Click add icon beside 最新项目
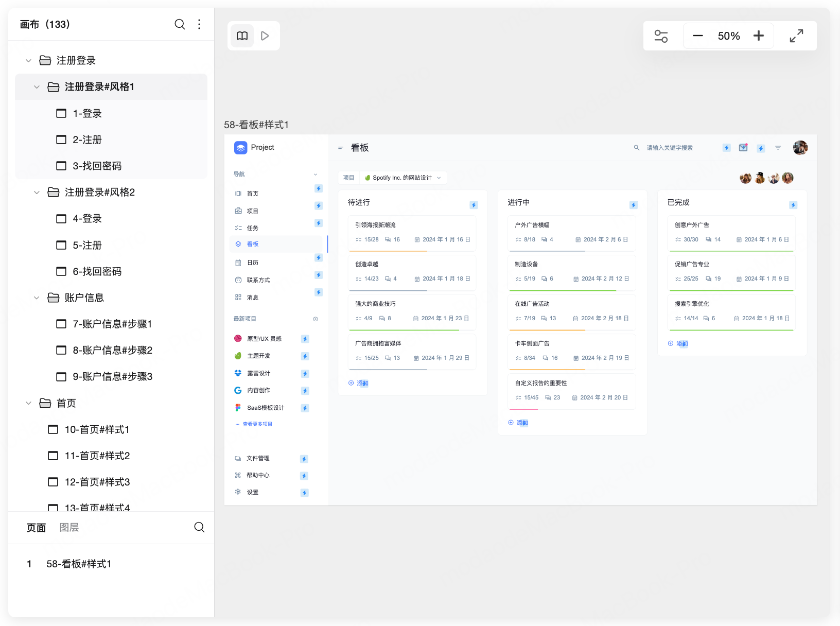 pos(316,319)
